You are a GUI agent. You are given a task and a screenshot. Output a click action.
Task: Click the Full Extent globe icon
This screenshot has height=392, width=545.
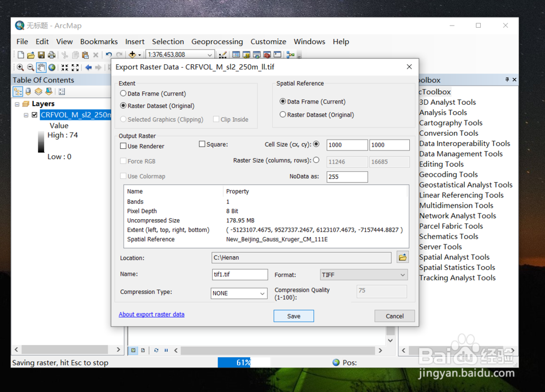[x=52, y=68]
